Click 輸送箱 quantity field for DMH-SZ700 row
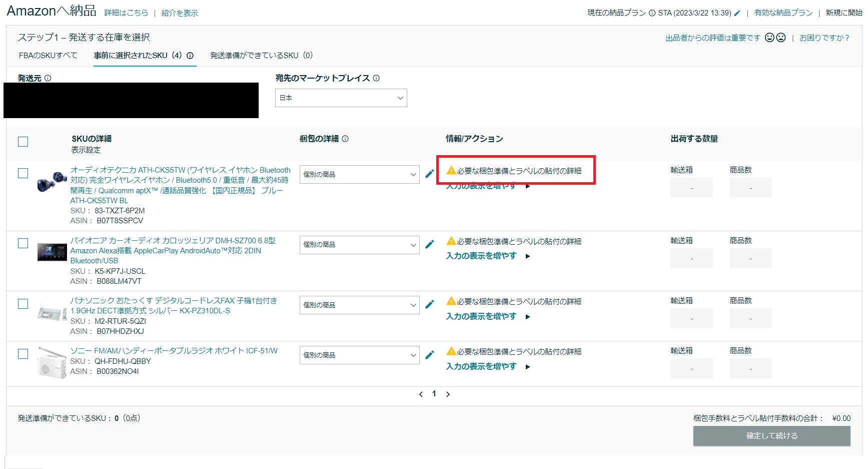 691,258
